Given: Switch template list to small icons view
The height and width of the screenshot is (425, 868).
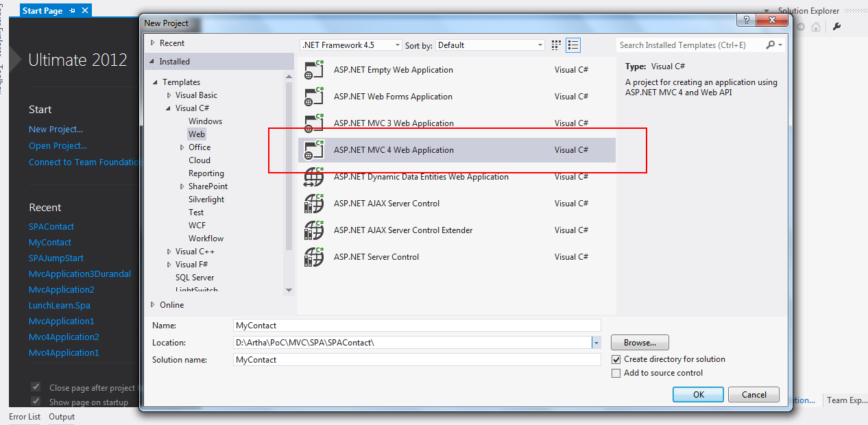Looking at the screenshot, I should pyautogui.click(x=557, y=45).
